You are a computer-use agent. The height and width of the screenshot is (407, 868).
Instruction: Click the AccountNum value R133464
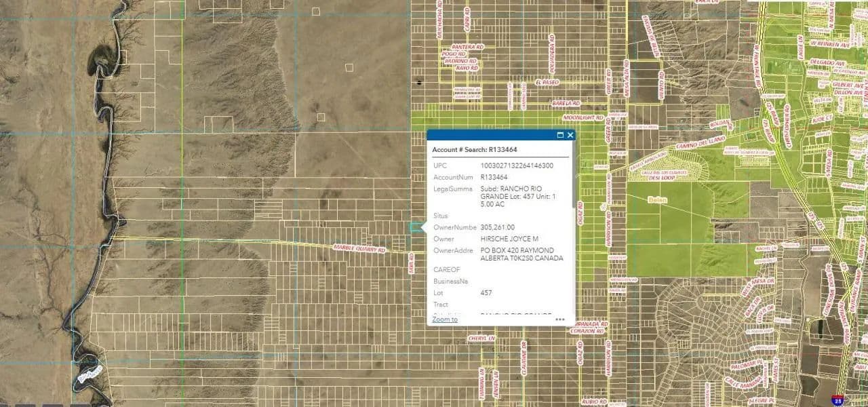coord(494,177)
